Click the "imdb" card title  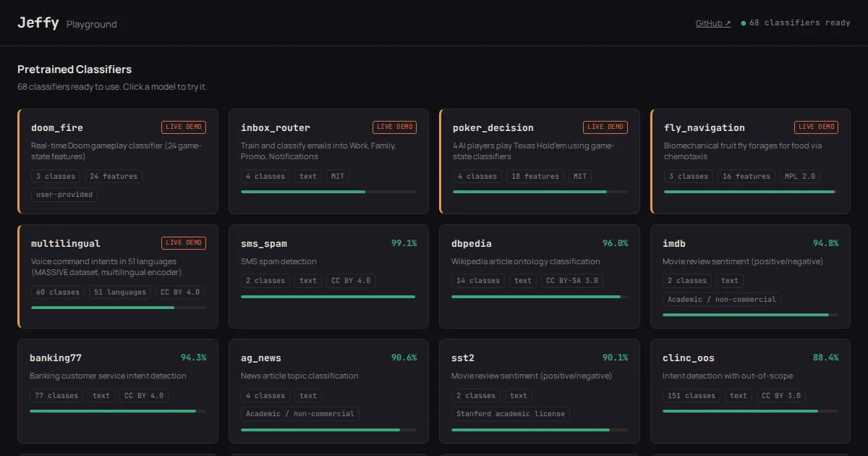point(674,244)
